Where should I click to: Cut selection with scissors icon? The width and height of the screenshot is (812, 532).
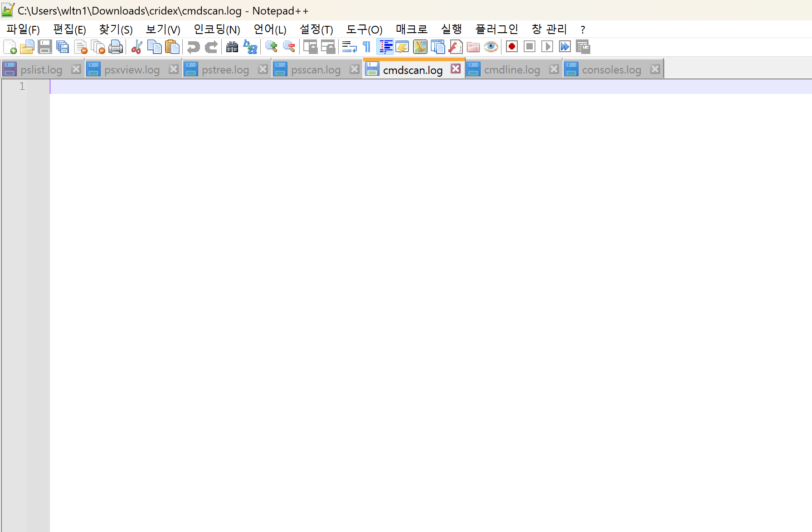click(136, 47)
